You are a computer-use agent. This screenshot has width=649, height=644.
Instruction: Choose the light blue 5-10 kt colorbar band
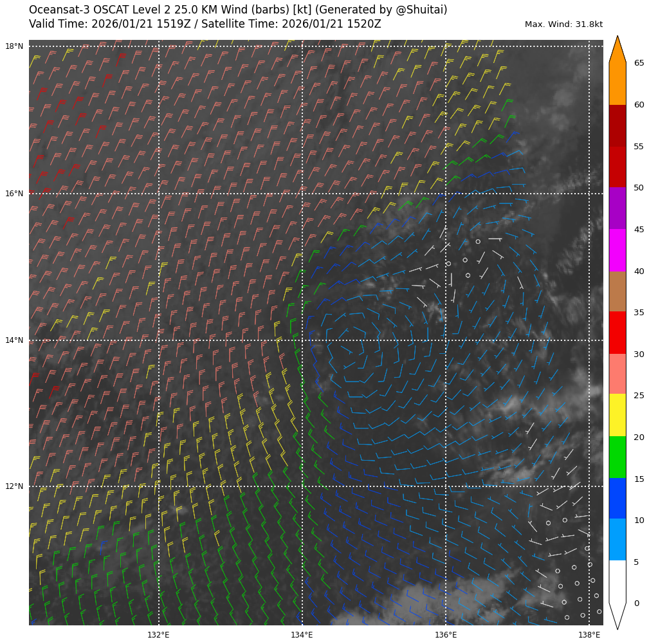coord(617,540)
